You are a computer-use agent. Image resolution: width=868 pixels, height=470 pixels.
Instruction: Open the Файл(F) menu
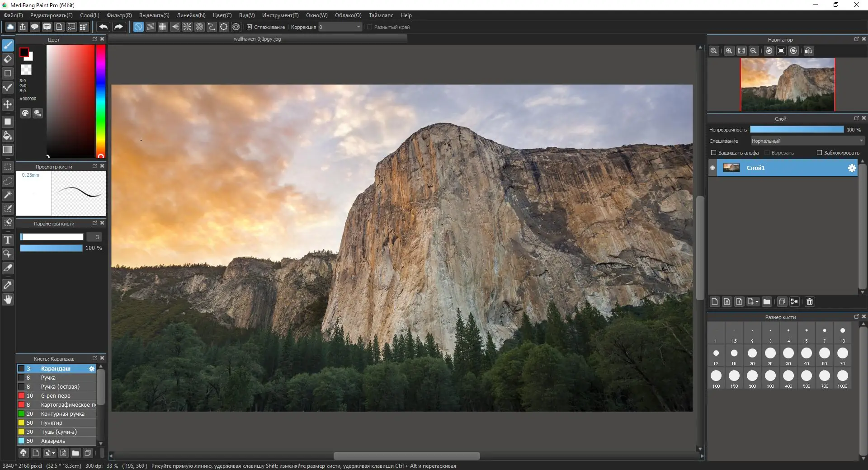click(x=13, y=15)
